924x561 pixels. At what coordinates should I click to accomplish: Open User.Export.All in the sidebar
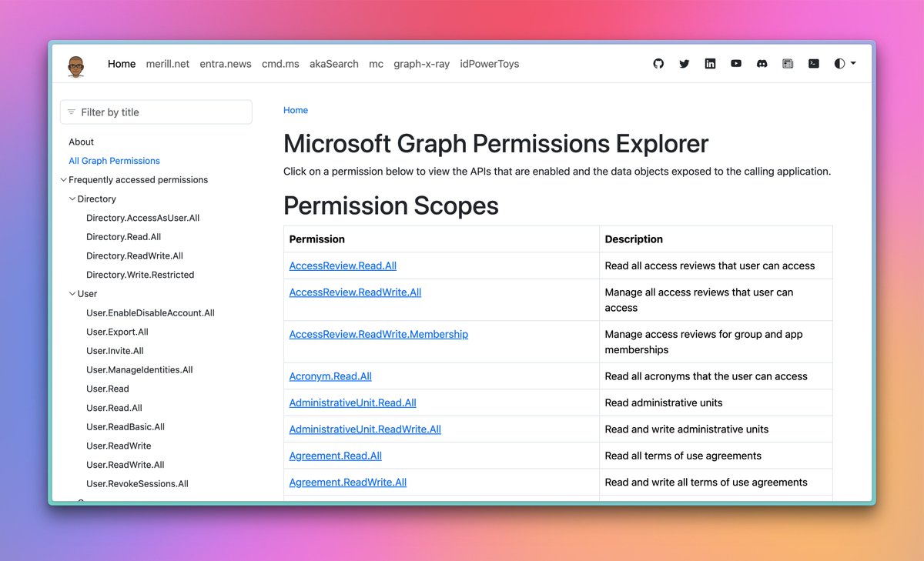click(117, 332)
